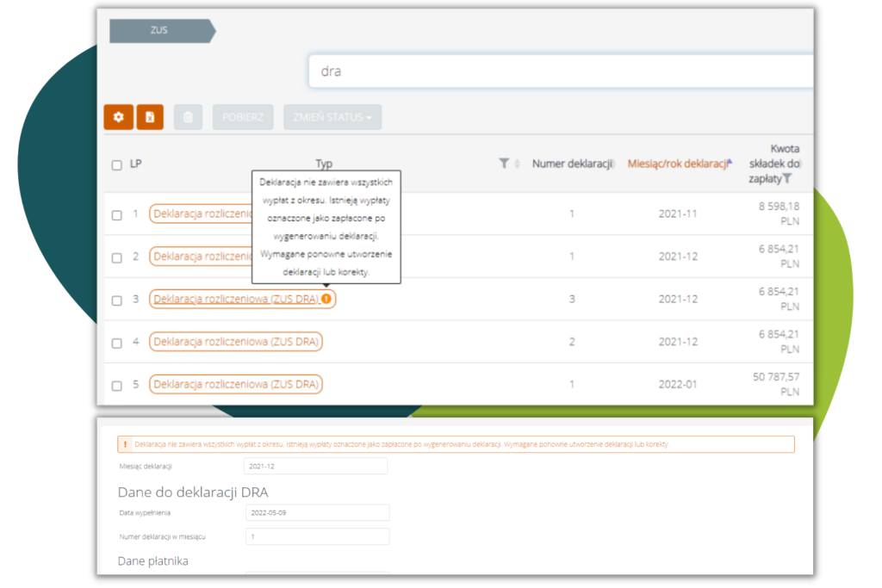Sort by Numer deklaracji column header
Viewport: 882px width, 588px height.
[x=572, y=164]
